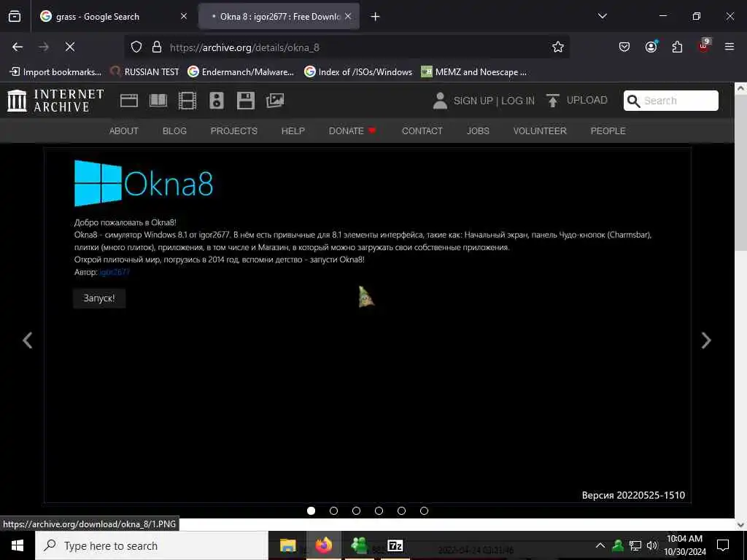Viewport: 747px width, 560px height.
Task: Open the DONATE menu item
Action: point(352,131)
